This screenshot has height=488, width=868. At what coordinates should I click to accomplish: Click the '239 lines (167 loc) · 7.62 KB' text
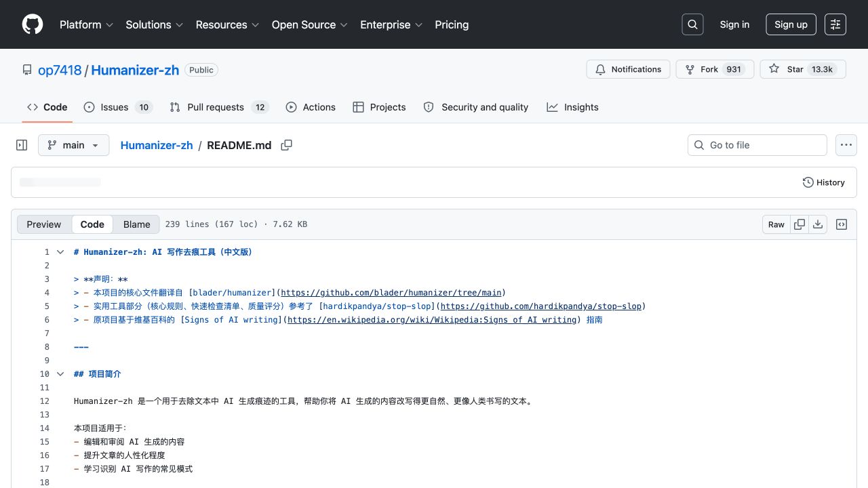pyautogui.click(x=236, y=224)
